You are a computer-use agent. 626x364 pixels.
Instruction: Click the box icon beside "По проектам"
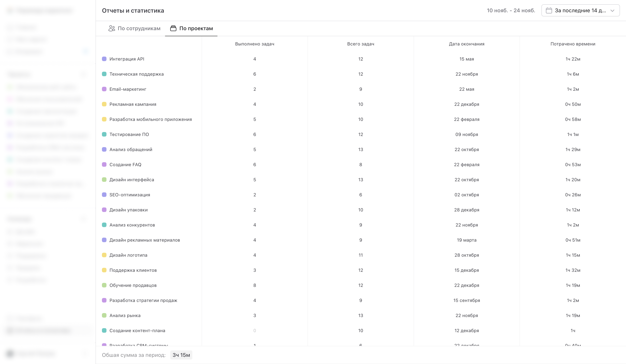[173, 28]
